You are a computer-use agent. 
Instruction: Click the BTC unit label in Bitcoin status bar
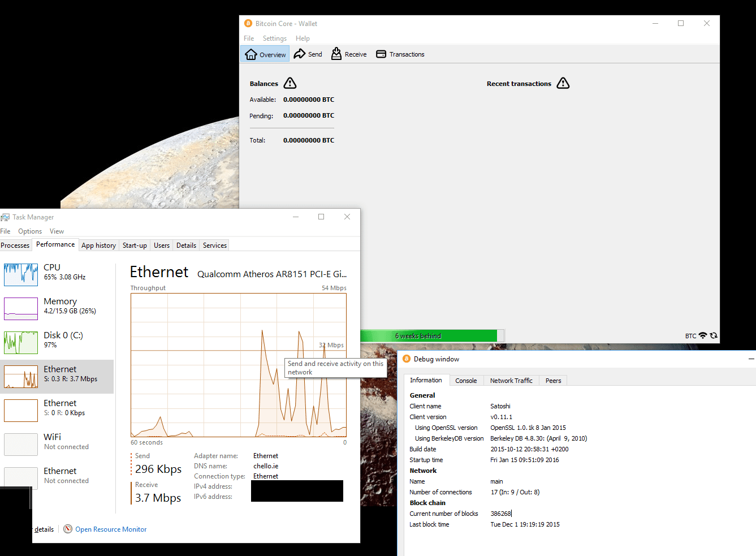(x=690, y=336)
